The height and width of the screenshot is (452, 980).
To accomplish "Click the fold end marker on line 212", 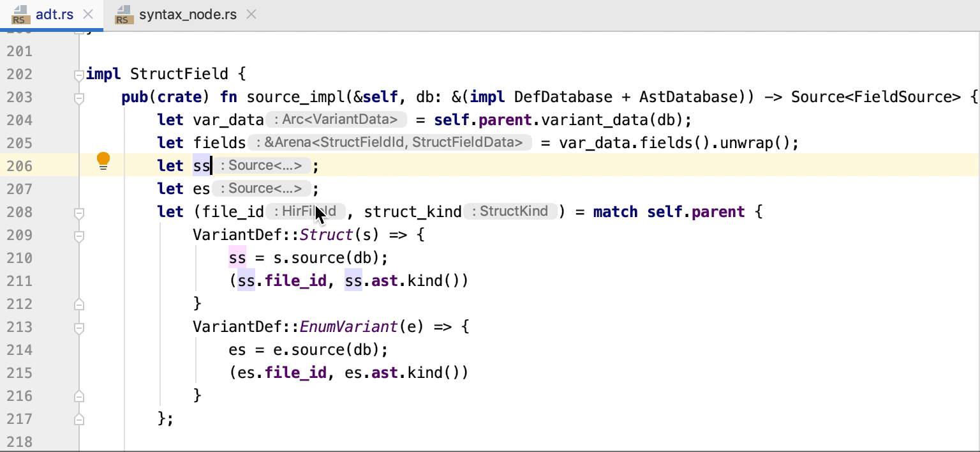I will [78, 305].
